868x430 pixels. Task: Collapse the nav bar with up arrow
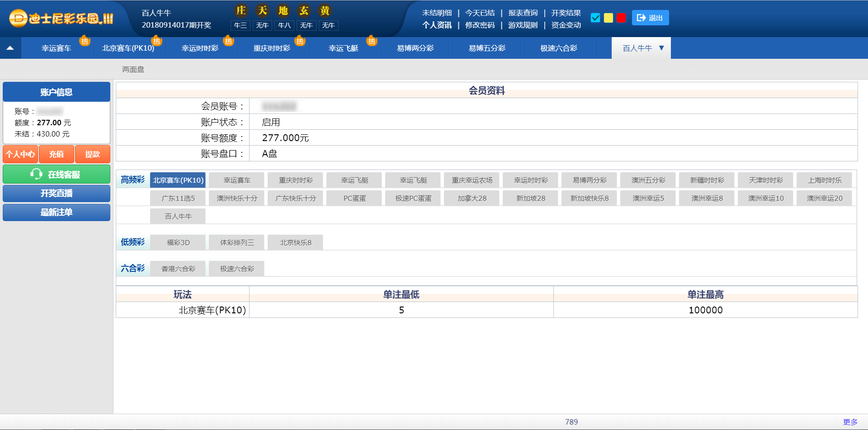pos(10,48)
